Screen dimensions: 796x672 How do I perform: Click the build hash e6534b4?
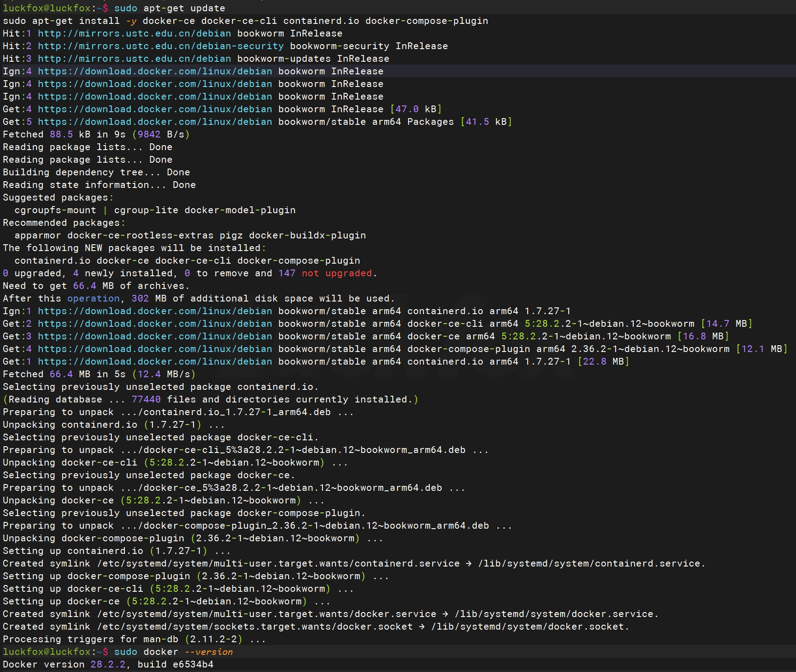point(193,664)
